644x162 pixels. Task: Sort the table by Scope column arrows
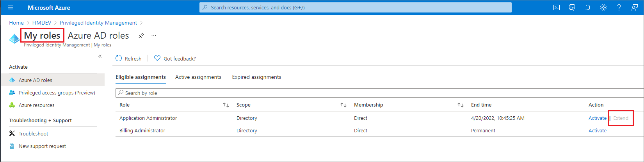tap(343, 105)
